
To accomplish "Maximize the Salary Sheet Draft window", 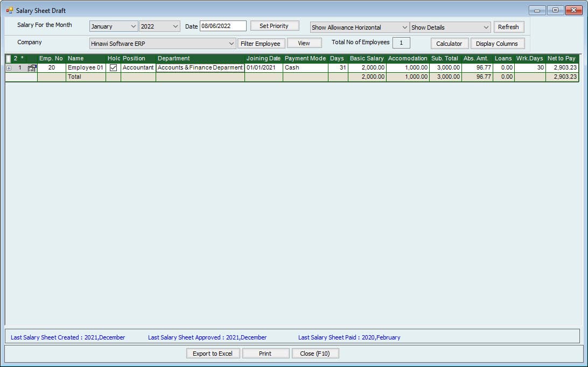I will point(555,10).
